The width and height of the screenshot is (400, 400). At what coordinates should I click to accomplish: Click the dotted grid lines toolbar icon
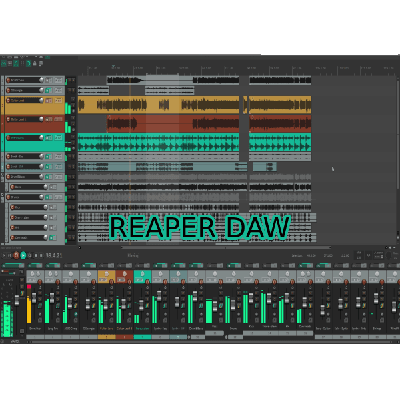22,63
